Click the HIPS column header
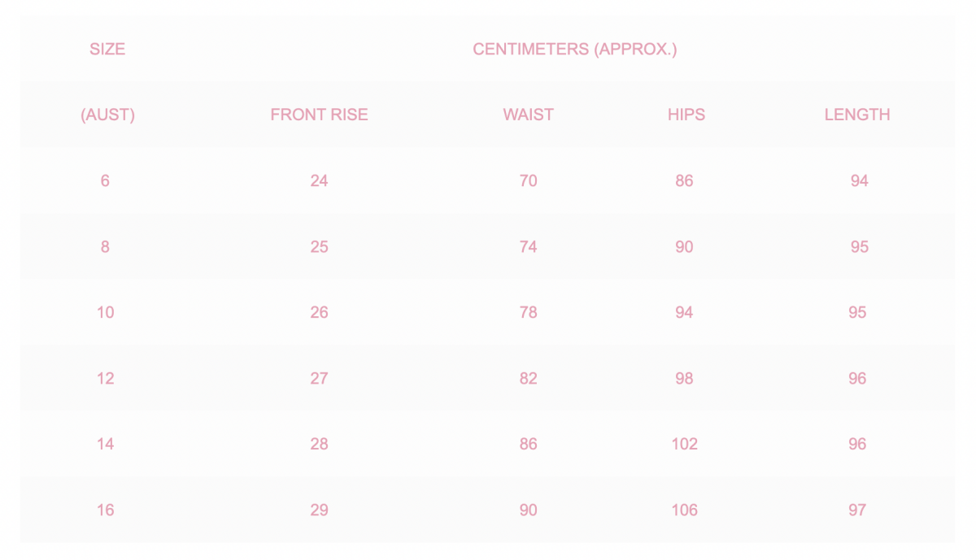976x560 pixels. coord(686,115)
